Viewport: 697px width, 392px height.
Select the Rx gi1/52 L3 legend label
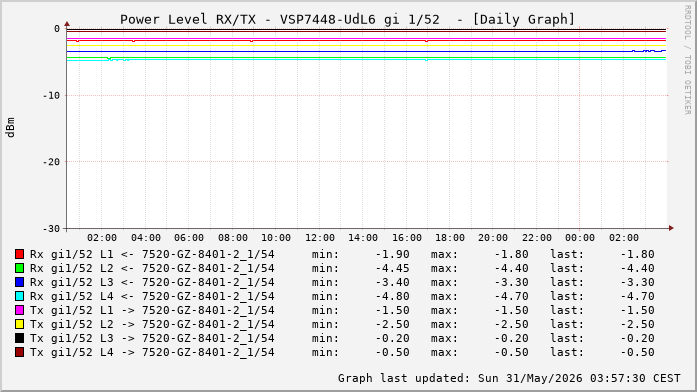152,282
